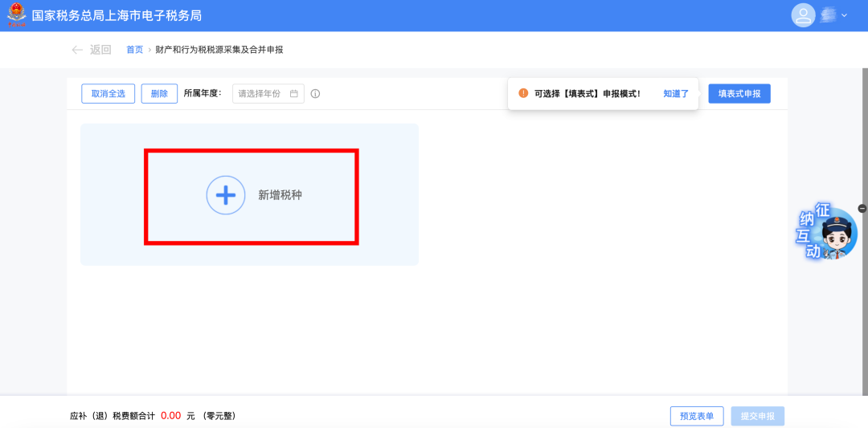
Task: Dismiss tip with 知道了
Action: click(676, 93)
